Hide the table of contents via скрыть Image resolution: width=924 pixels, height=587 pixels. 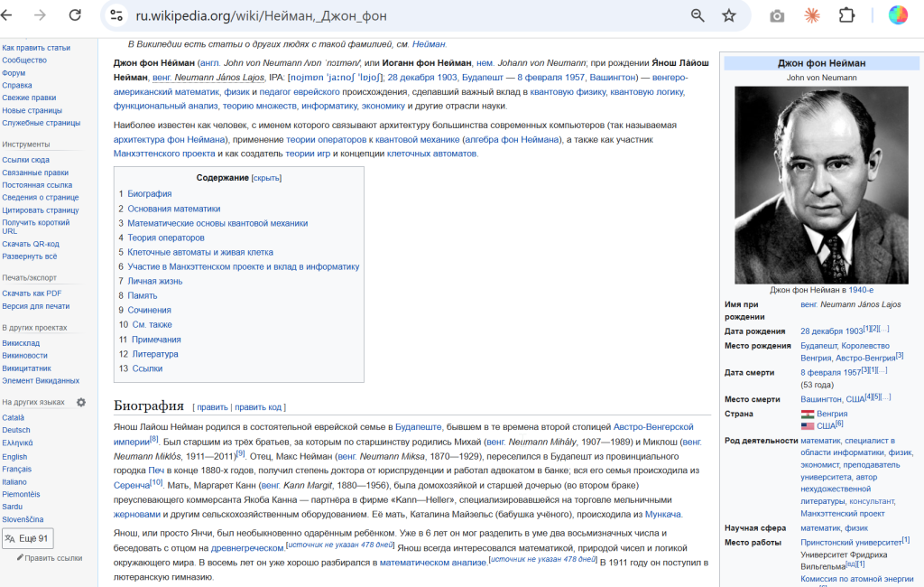[x=266, y=178]
